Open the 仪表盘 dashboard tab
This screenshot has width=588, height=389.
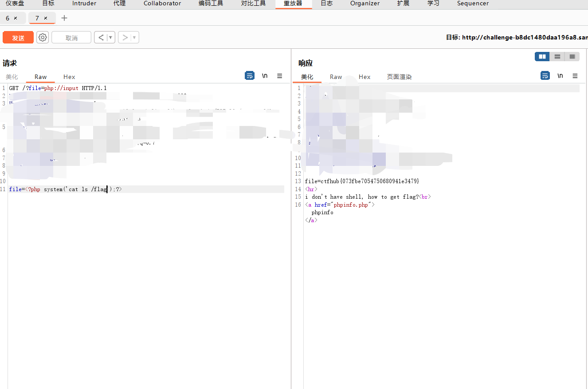tap(15, 4)
